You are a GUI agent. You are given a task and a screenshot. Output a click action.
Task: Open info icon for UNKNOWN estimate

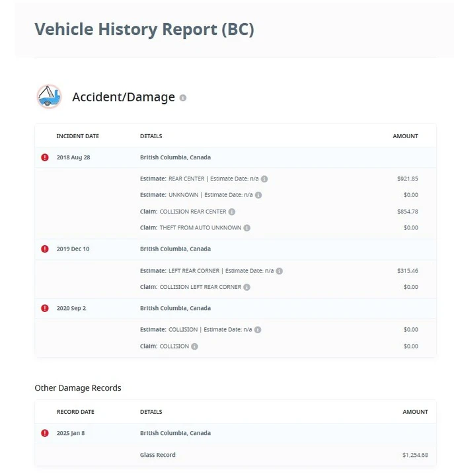pyautogui.click(x=258, y=195)
